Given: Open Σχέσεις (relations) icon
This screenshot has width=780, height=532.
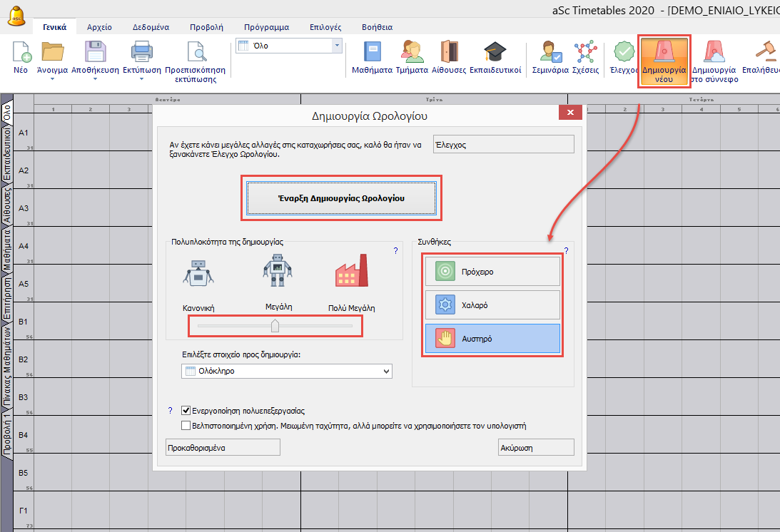Looking at the screenshot, I should pyautogui.click(x=586, y=53).
